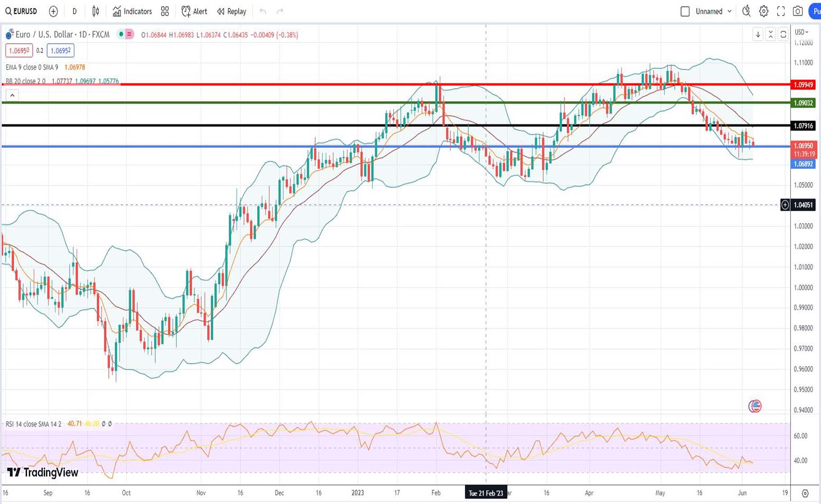Click the EURUSD symbol search field
The width and height of the screenshot is (821, 504).
click(22, 11)
